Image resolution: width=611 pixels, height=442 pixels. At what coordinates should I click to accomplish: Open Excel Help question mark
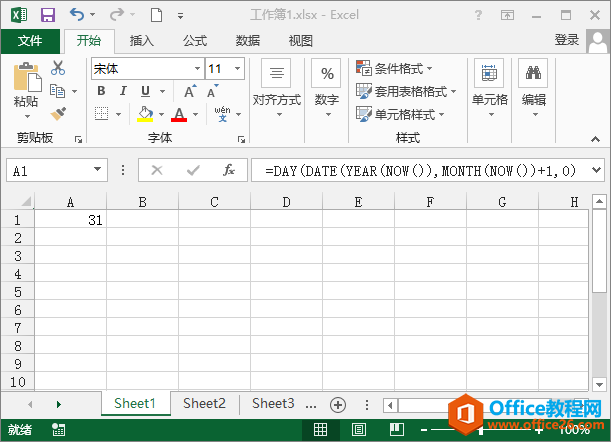(478, 15)
